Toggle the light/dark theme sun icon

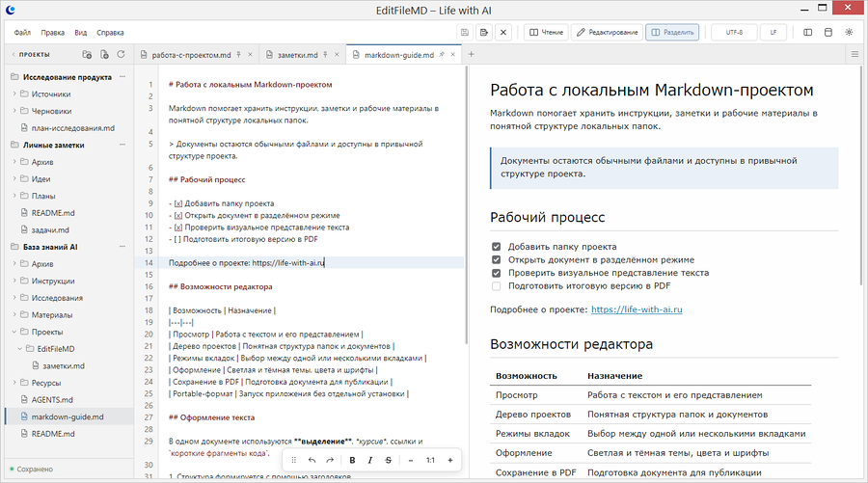pos(849,33)
